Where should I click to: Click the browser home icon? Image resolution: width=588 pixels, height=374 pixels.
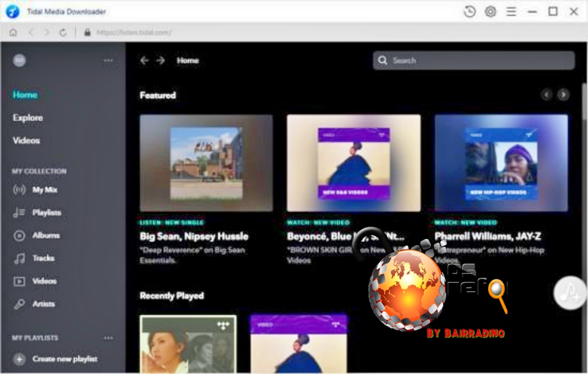coord(13,32)
